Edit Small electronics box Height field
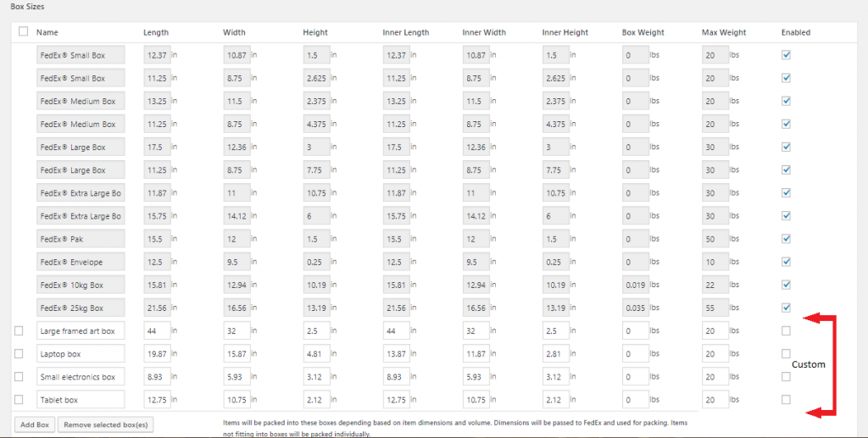This screenshot has height=438, width=868. (x=317, y=377)
